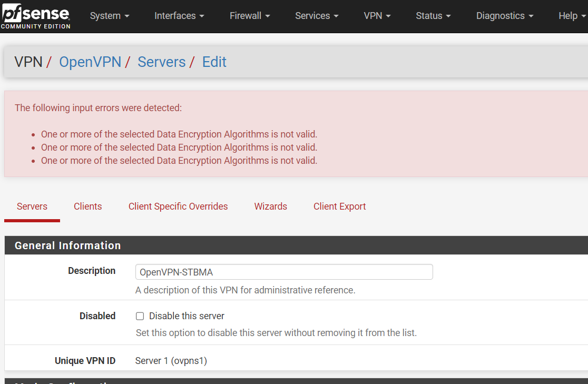588x384 pixels.
Task: Click the Description input field
Action: (x=284, y=272)
